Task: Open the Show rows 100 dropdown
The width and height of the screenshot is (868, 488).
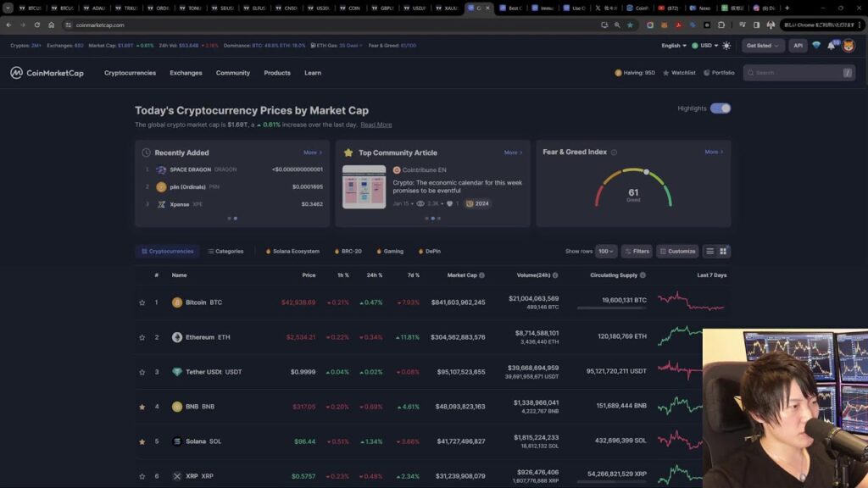Action: [606, 252]
